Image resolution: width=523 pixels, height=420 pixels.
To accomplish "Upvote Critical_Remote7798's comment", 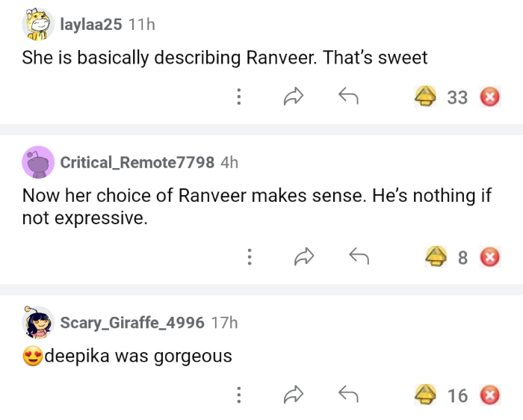I will pyautogui.click(x=436, y=258).
